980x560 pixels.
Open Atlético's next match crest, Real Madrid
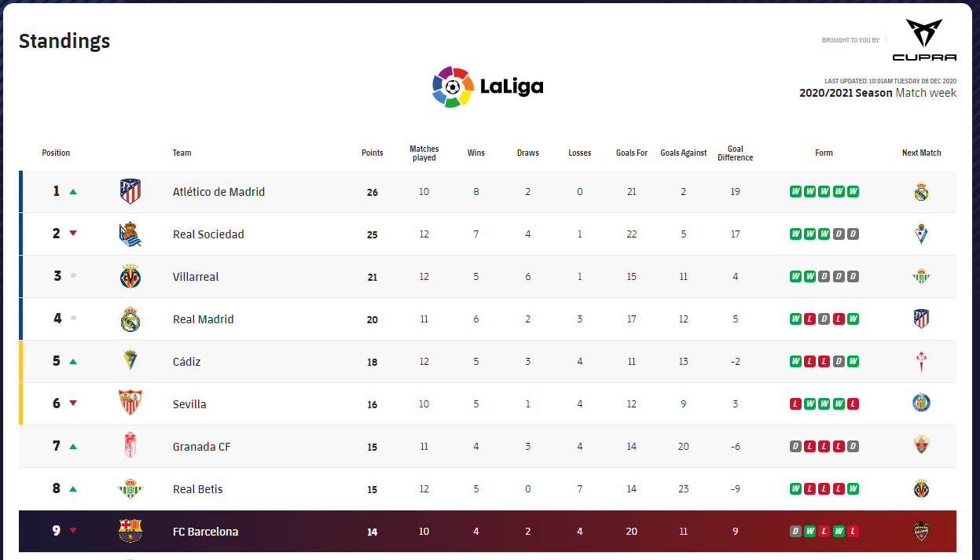click(x=921, y=192)
